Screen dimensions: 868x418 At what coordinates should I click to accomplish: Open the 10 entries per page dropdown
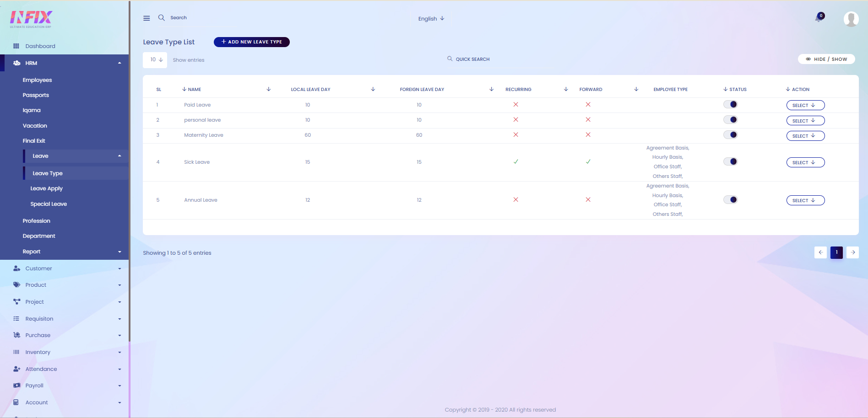coord(155,60)
